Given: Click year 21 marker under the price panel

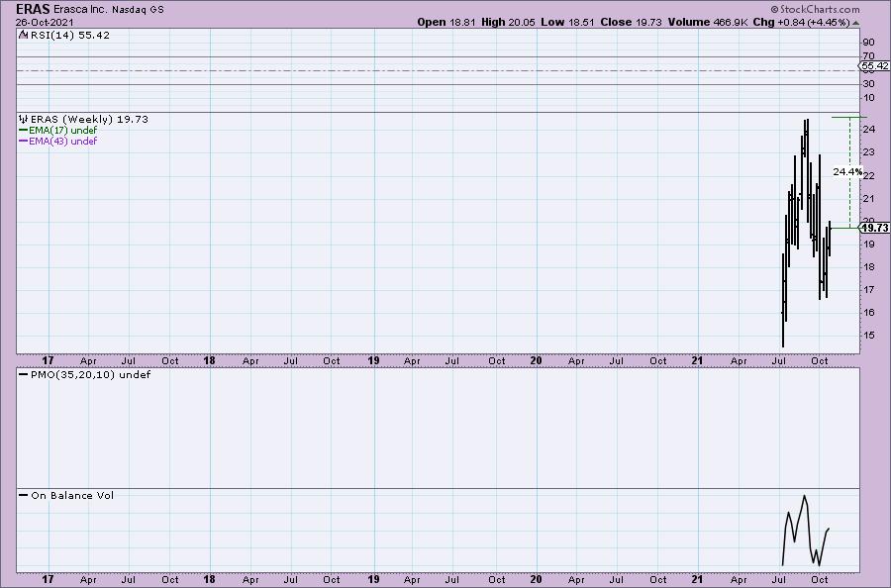Looking at the screenshot, I should (x=697, y=360).
